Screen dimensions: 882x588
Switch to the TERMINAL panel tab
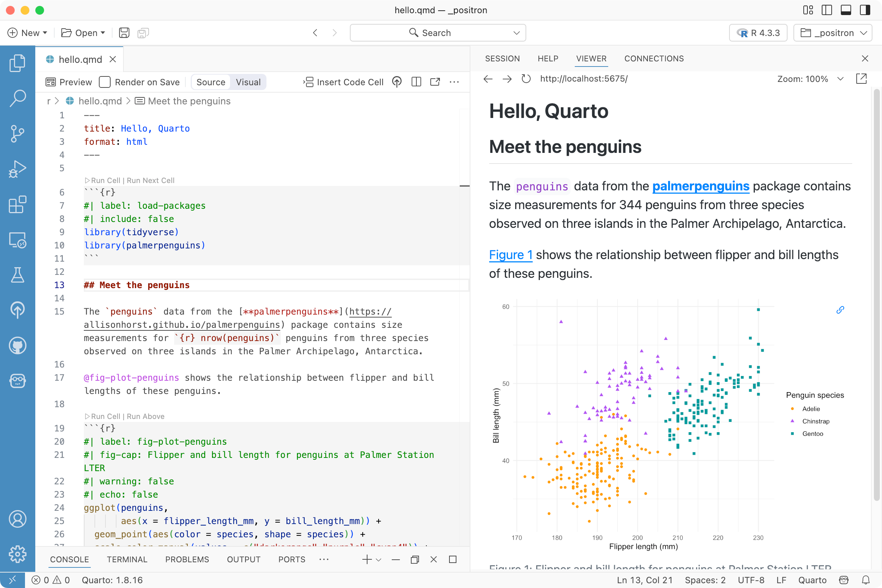coord(127,559)
